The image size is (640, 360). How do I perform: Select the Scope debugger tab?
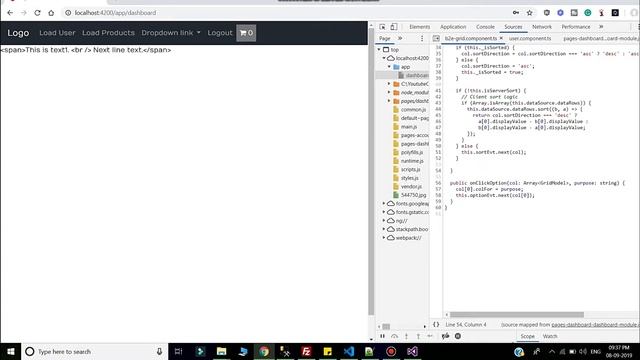point(527,336)
